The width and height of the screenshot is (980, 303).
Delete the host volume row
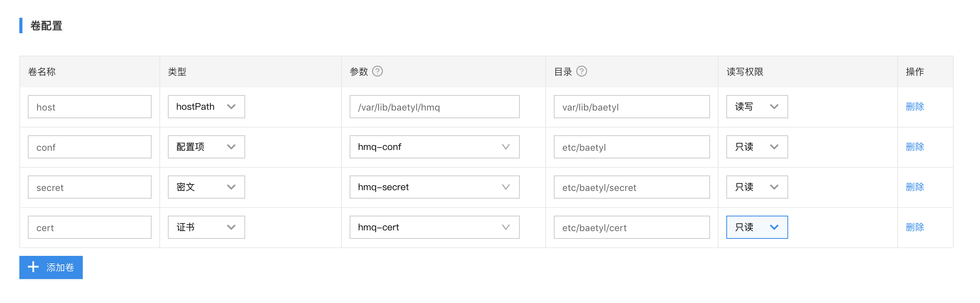(915, 107)
